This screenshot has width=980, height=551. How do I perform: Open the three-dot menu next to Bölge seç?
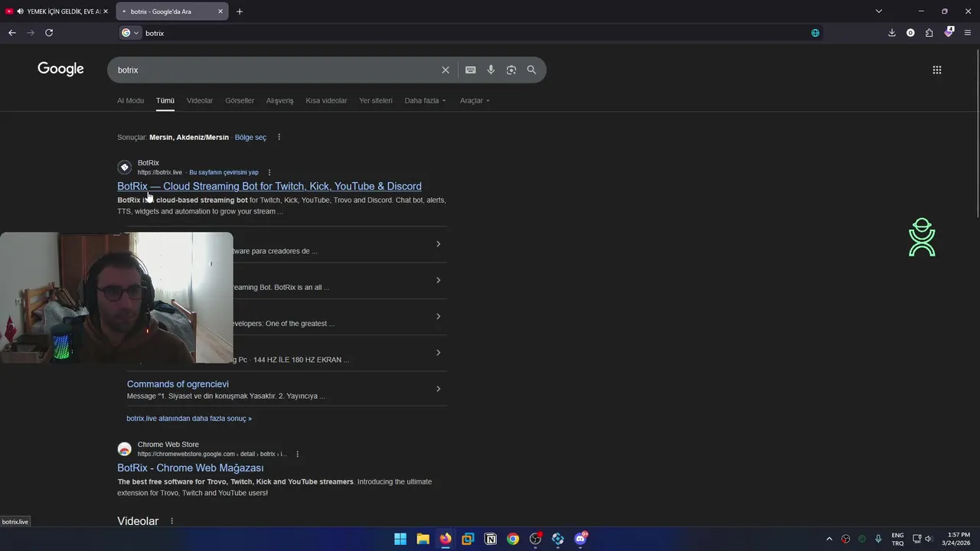click(x=279, y=137)
